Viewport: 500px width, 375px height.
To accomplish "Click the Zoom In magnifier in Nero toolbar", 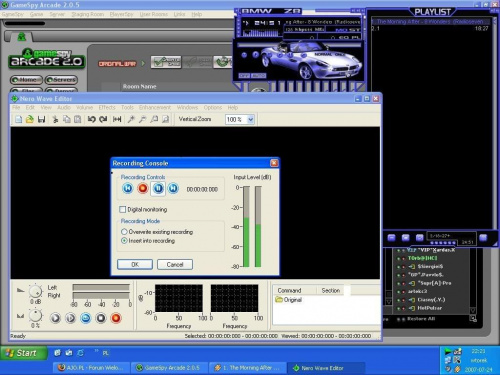I will coord(131,119).
